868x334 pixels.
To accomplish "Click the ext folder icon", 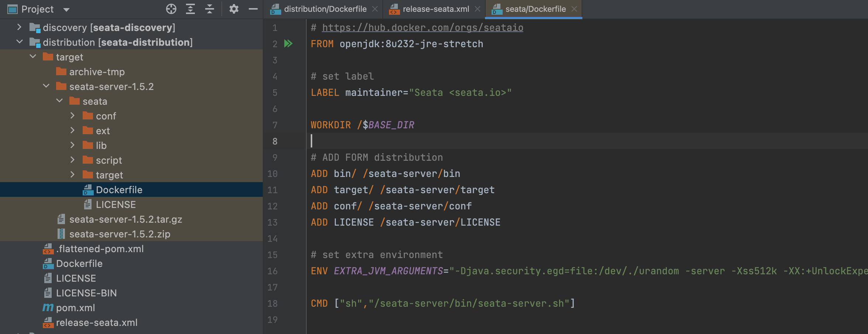I will point(88,131).
